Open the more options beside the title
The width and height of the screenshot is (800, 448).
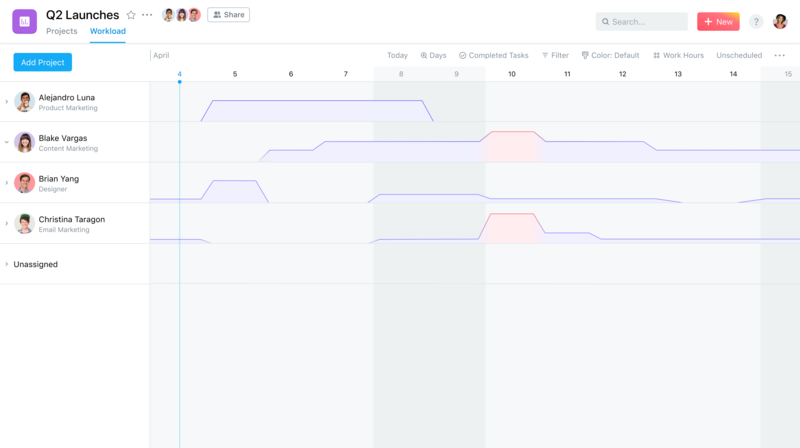click(147, 15)
